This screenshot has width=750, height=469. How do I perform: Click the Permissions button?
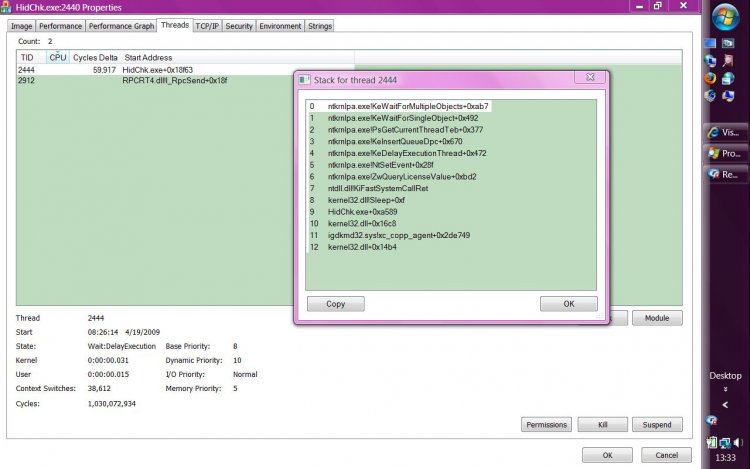click(x=546, y=425)
